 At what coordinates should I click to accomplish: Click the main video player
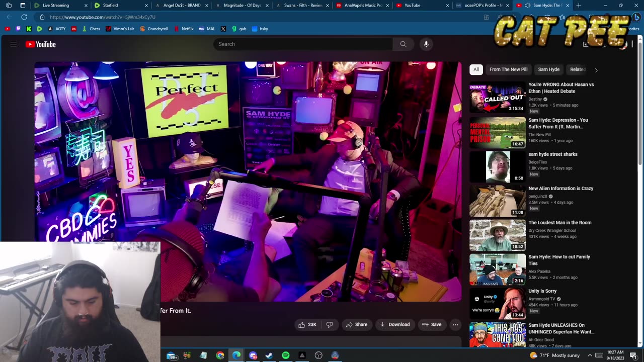(248, 182)
